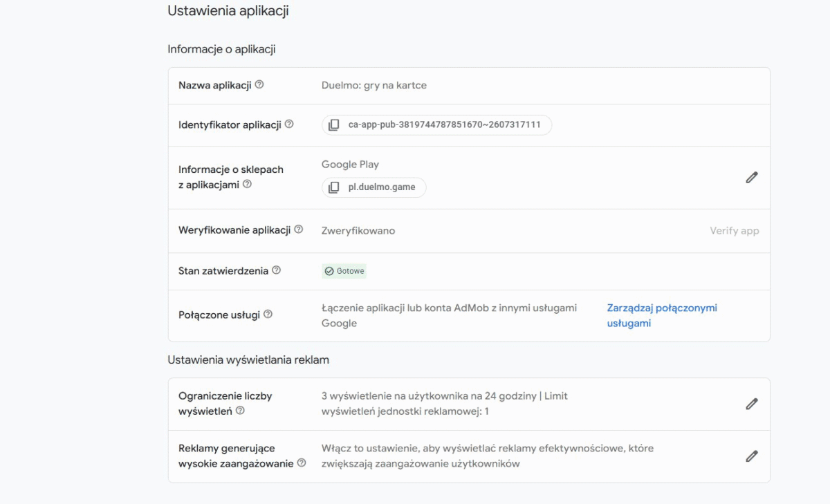Image resolution: width=830 pixels, height=504 pixels.
Task: Click the Włącz to ustawienie description text
Action: pos(488,456)
